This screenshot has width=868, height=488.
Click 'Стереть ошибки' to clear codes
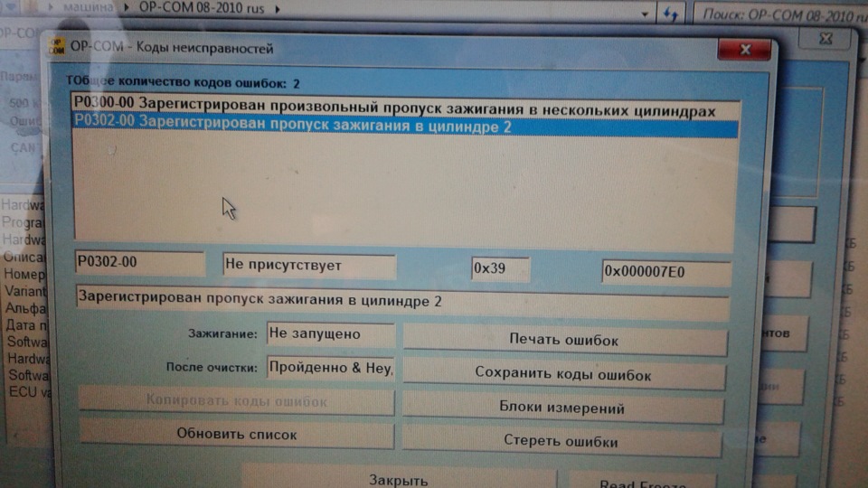[561, 442]
